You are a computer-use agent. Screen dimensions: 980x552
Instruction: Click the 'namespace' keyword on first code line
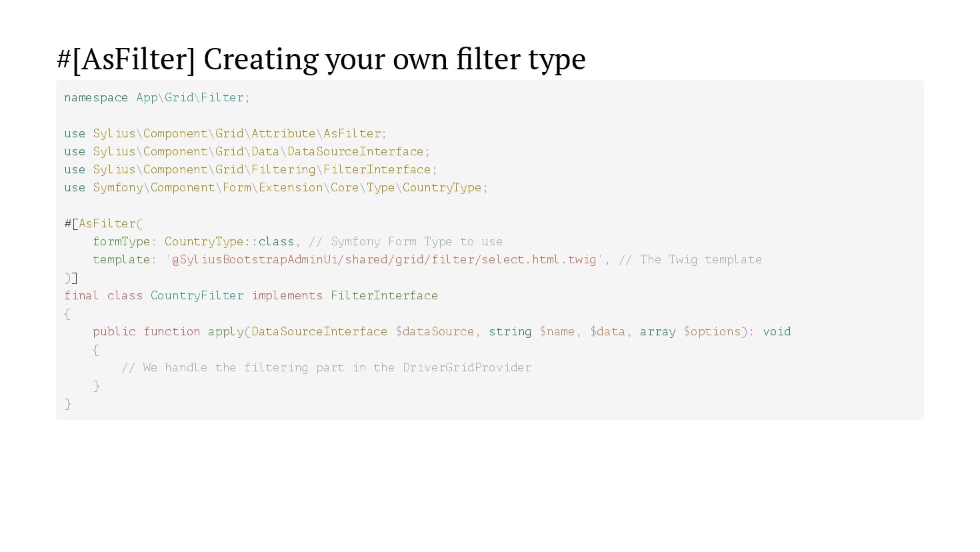[95, 97]
